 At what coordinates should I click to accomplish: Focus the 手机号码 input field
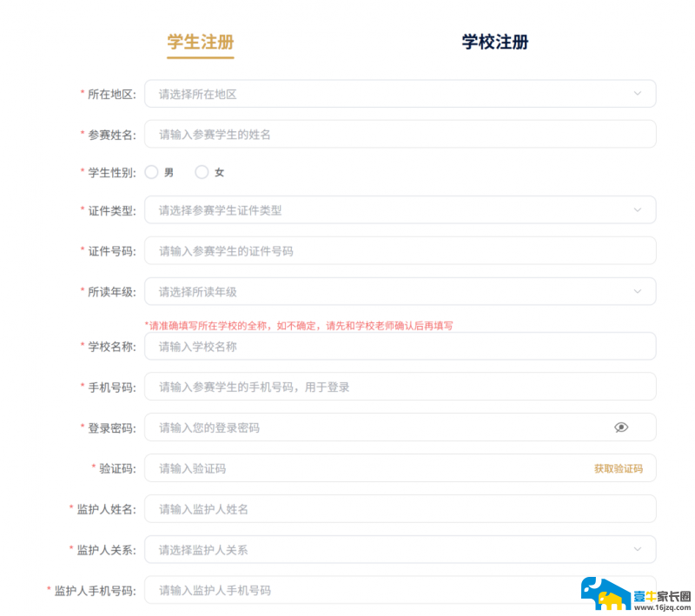(400, 387)
